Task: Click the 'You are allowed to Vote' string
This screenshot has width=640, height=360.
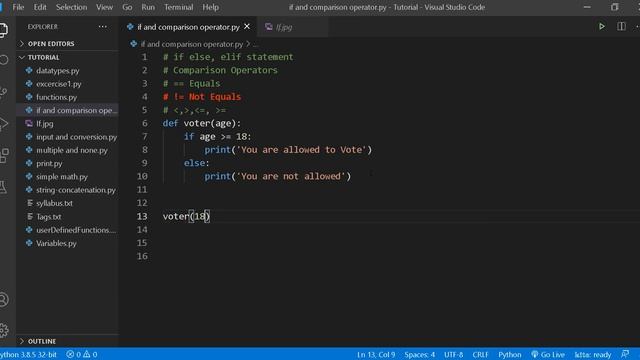Action: click(302, 150)
